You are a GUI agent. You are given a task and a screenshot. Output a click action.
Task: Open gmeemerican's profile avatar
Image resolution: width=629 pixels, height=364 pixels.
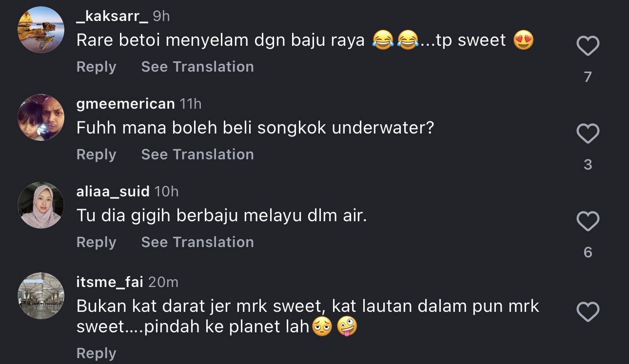point(41,117)
